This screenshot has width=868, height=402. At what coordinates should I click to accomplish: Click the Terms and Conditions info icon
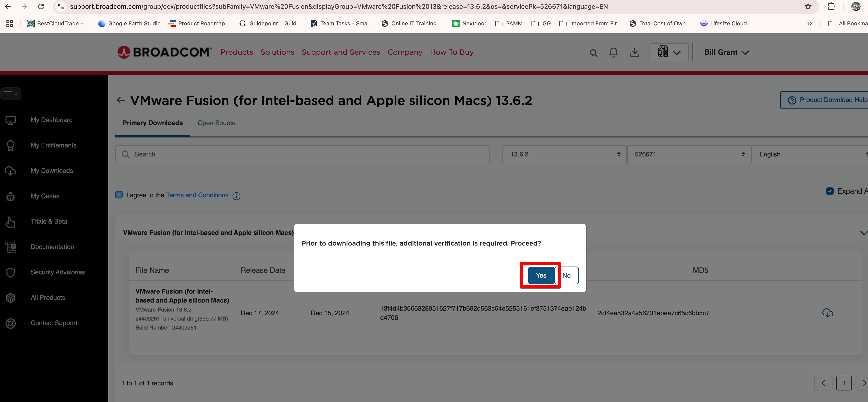(x=236, y=196)
